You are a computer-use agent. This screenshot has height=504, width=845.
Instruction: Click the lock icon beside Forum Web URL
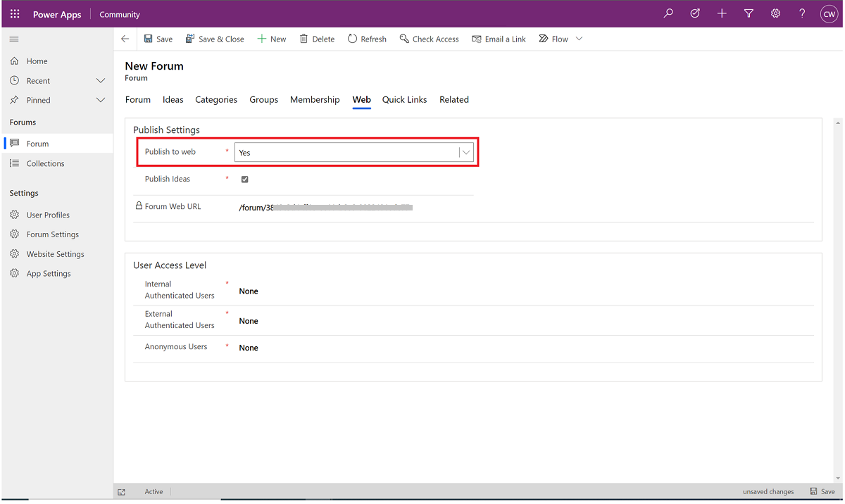pos(139,206)
